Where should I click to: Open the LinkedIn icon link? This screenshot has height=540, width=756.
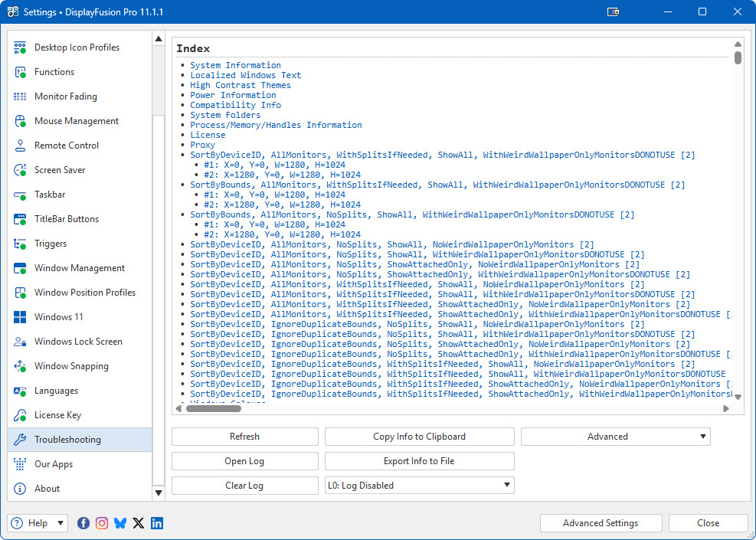coord(157,523)
